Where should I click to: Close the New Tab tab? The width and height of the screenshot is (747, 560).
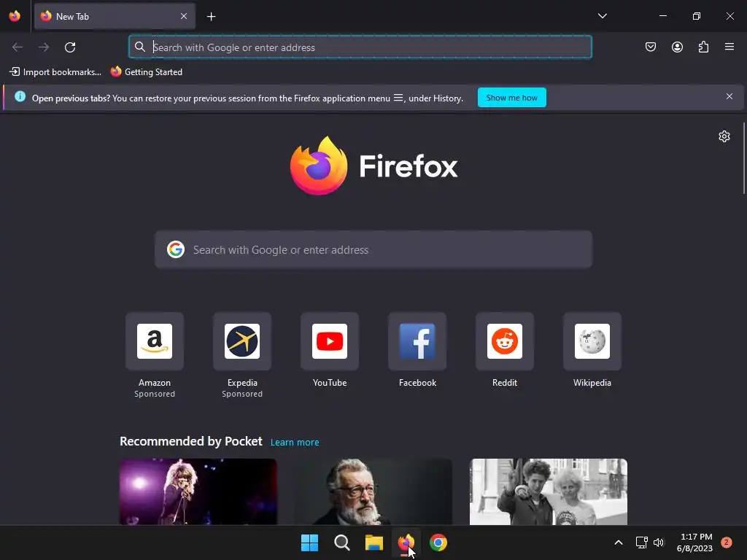tap(184, 16)
